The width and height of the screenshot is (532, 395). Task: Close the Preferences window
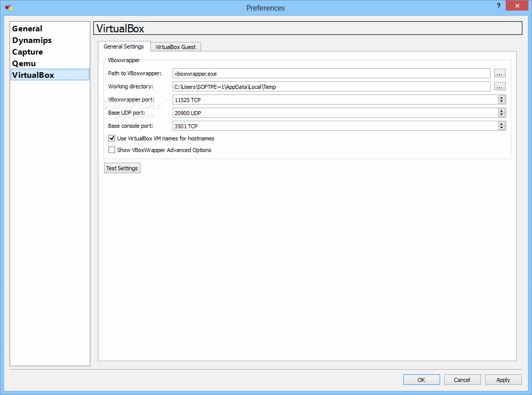(517, 6)
